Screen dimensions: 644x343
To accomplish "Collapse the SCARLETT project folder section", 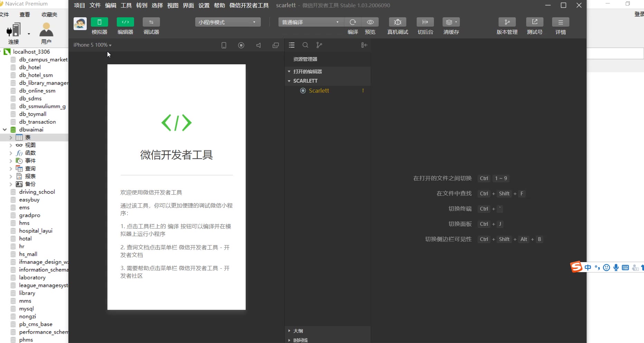I will 328,81.
